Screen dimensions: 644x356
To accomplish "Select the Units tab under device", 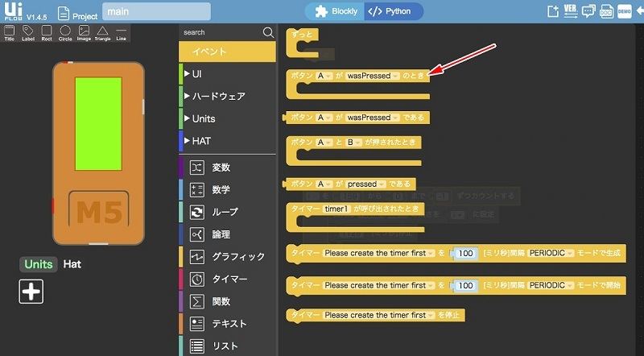I will 39,264.
